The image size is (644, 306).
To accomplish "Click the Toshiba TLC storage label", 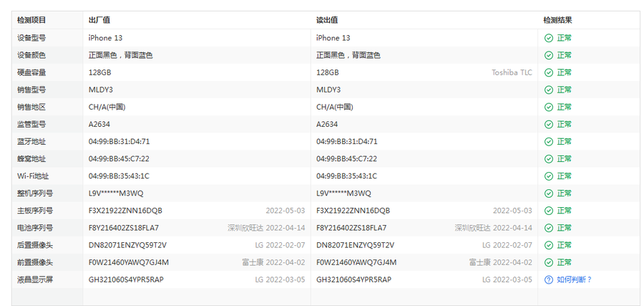I will point(512,72).
